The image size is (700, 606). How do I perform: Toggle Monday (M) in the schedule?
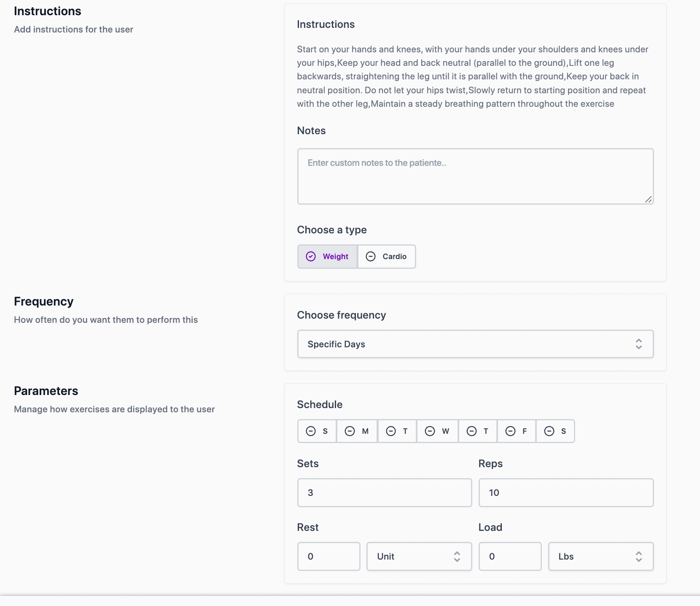pyautogui.click(x=357, y=431)
